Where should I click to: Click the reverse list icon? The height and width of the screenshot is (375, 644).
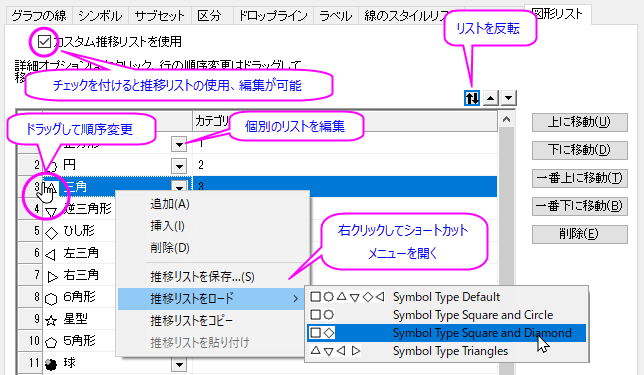(472, 98)
